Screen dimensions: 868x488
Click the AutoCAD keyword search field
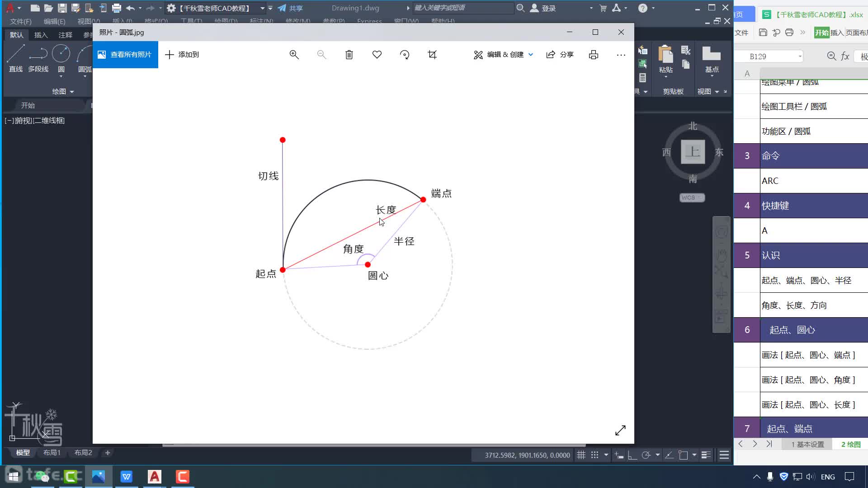point(463,8)
